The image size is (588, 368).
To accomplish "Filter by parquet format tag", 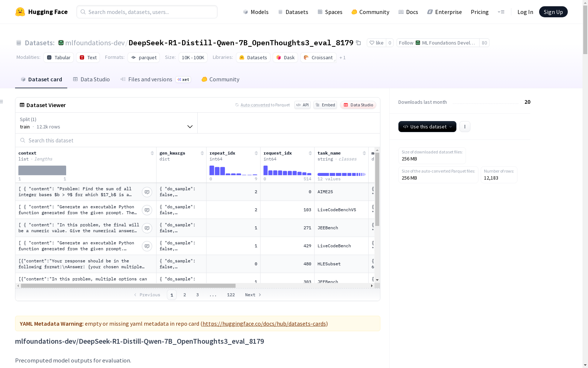I will point(144,57).
